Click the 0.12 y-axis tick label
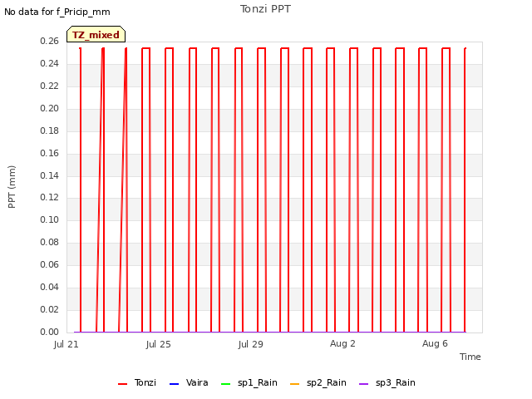This screenshot has width=532, height=399. pyautogui.click(x=50, y=197)
